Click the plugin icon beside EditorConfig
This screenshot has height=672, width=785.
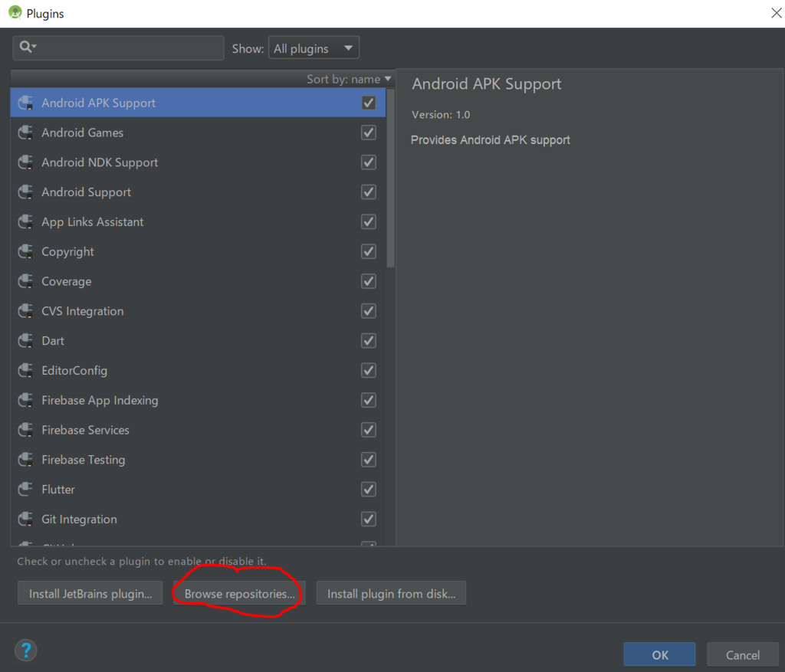(25, 371)
